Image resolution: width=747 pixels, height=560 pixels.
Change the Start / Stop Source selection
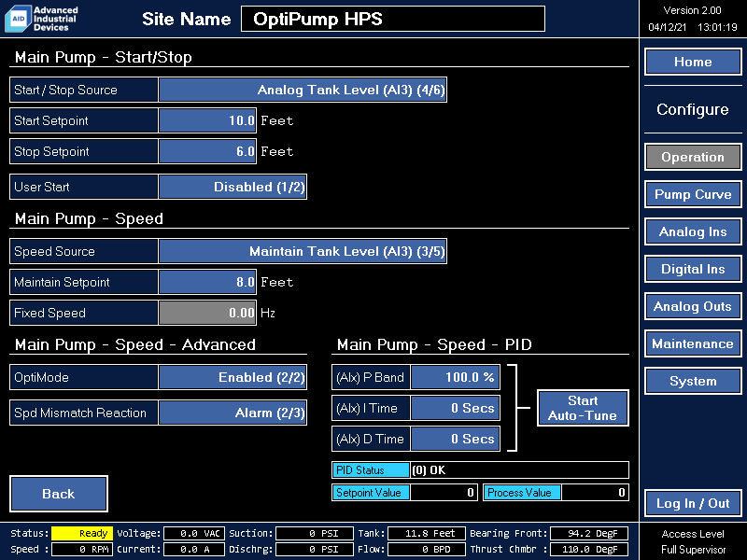[x=303, y=90]
